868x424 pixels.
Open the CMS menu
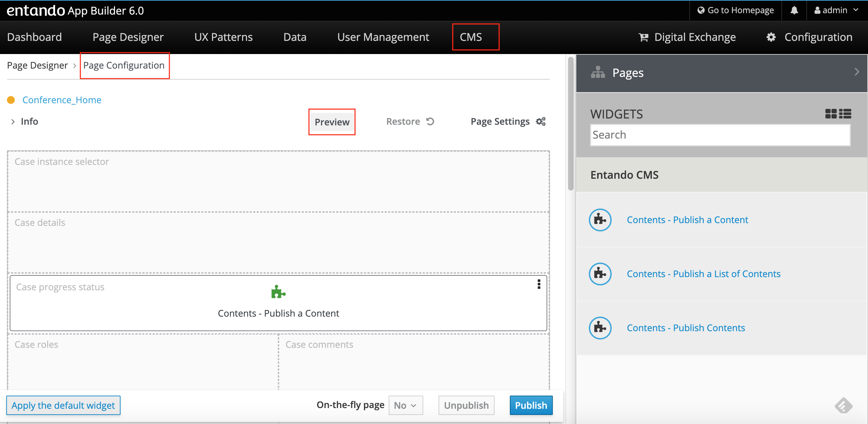click(471, 37)
